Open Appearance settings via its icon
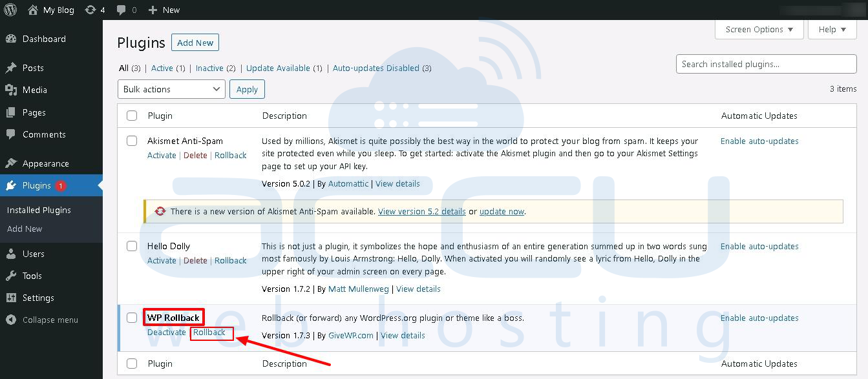 [x=12, y=163]
